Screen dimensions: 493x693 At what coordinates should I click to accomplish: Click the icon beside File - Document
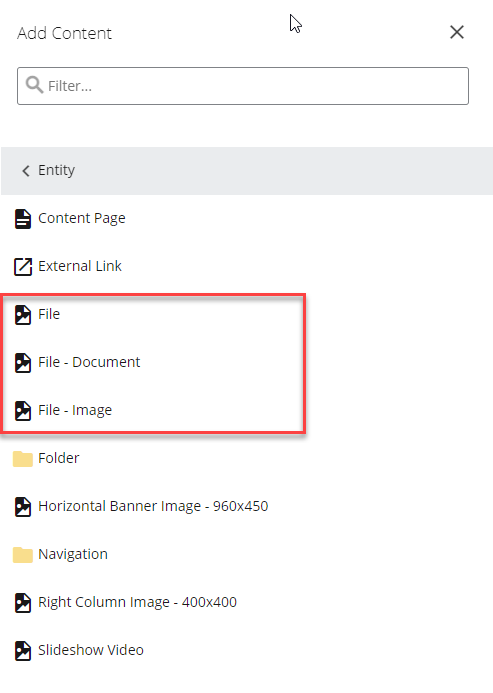23,363
